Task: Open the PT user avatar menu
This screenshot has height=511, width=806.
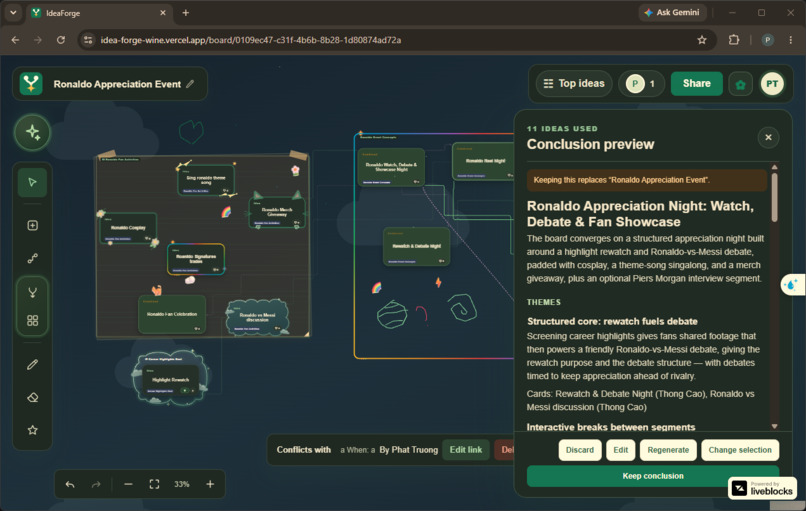Action: [x=772, y=84]
